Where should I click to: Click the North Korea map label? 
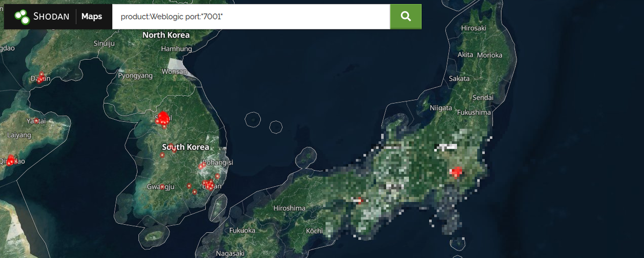click(166, 35)
